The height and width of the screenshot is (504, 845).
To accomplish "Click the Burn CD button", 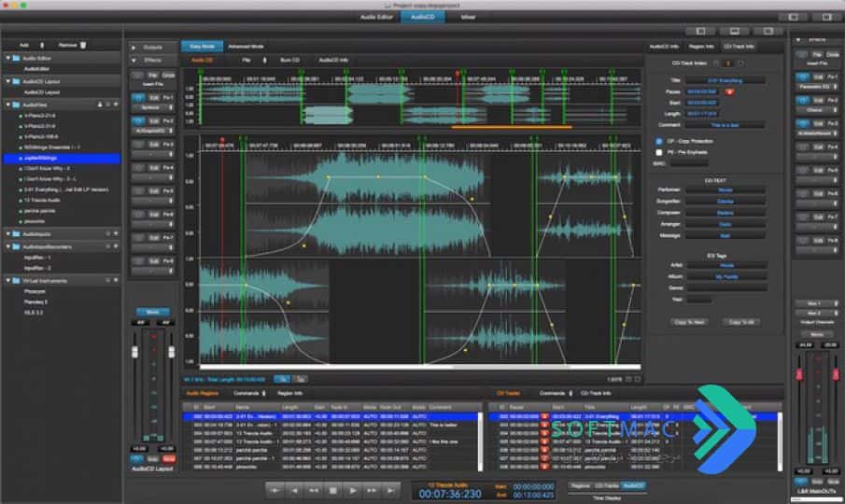I will 290,60.
